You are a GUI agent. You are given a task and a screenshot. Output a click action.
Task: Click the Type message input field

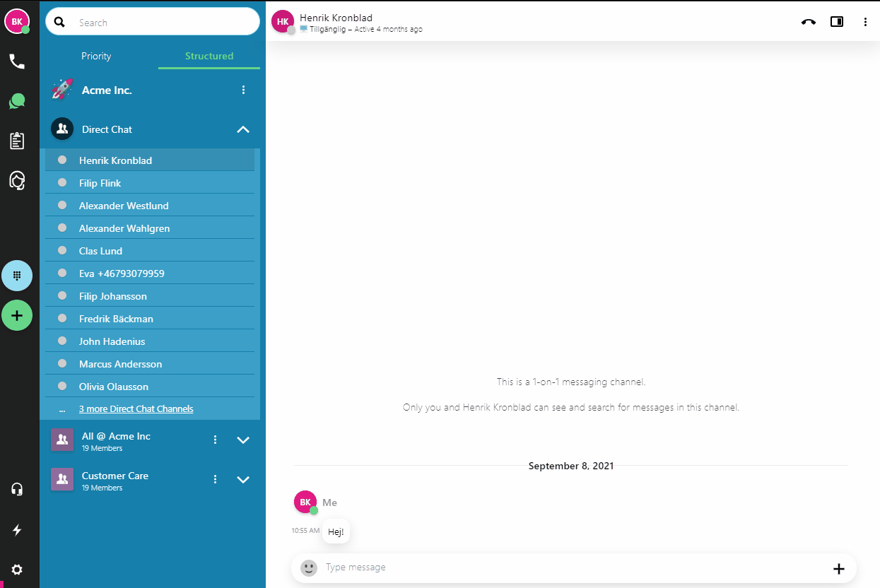573,568
